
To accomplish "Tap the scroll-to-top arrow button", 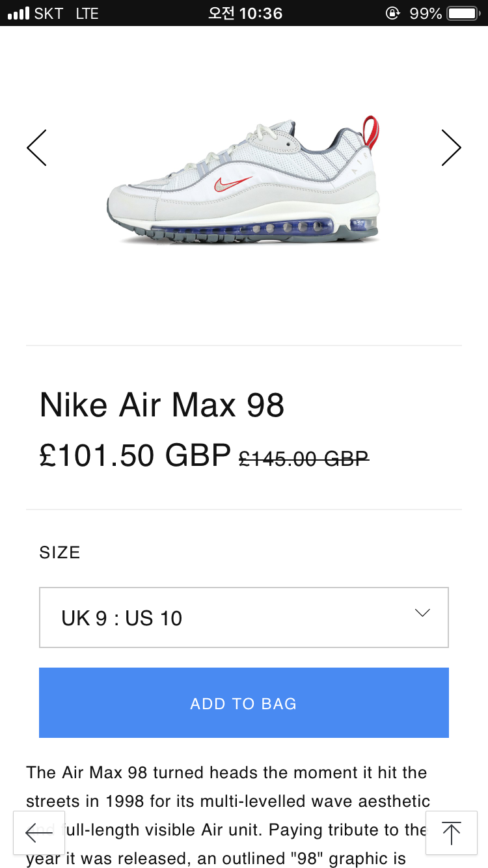I will 451,832.
